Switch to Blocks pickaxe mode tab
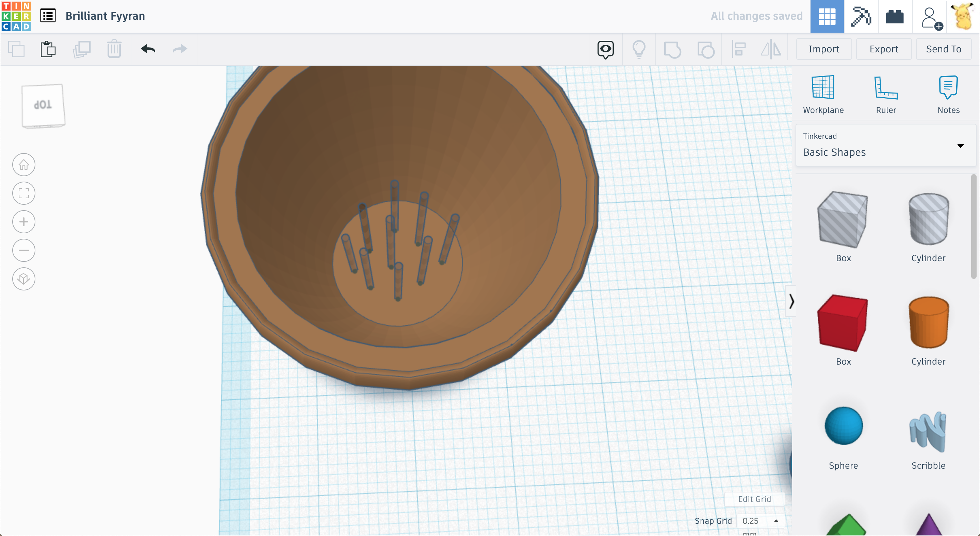The width and height of the screenshot is (980, 536). [861, 16]
